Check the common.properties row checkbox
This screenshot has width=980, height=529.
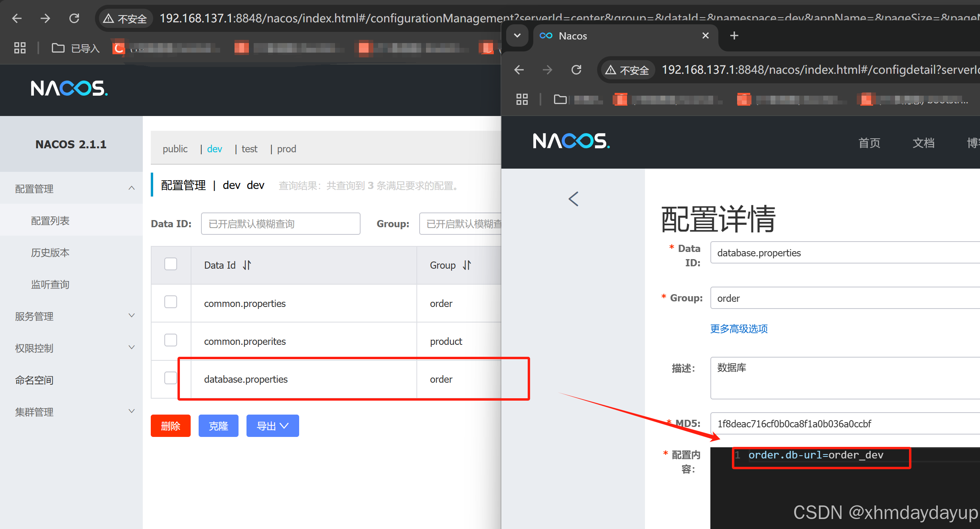click(x=171, y=302)
